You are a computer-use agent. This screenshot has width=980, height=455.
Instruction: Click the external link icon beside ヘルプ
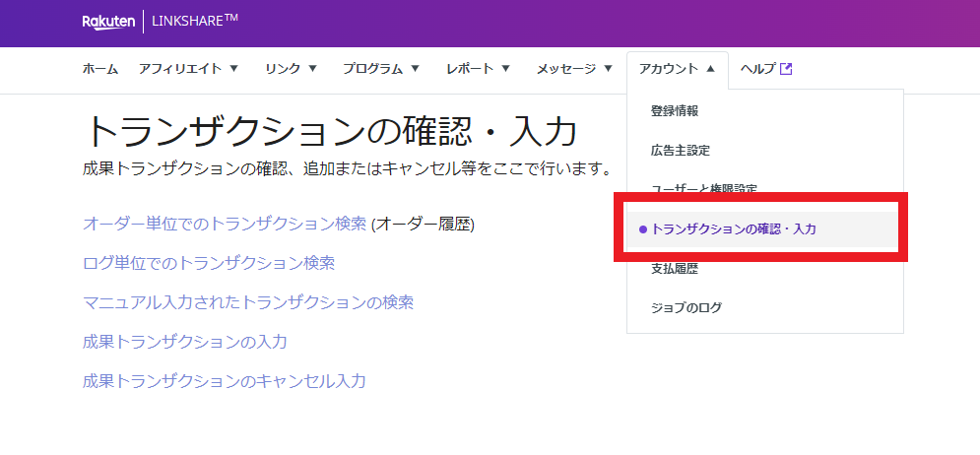pyautogui.click(x=786, y=69)
